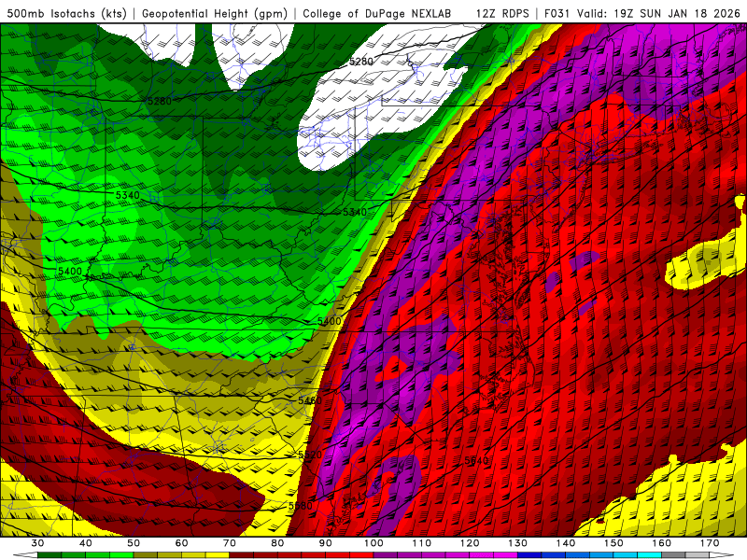Click the 120 value on the color scale
This screenshot has height=560, width=747.
(x=470, y=543)
